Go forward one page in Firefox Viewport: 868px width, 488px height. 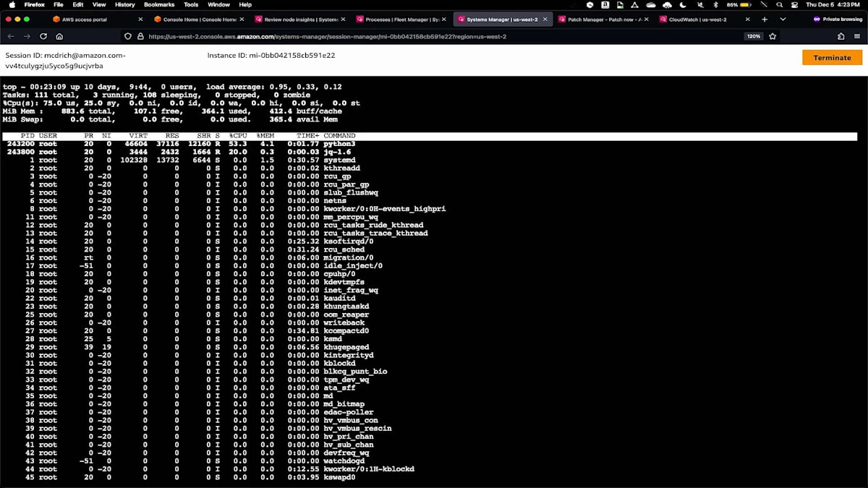[27, 36]
